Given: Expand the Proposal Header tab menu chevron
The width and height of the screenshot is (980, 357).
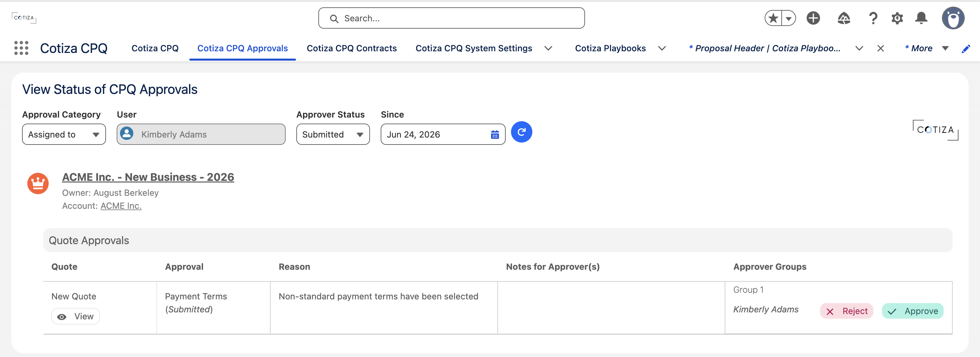Looking at the screenshot, I should pyautogui.click(x=859, y=48).
